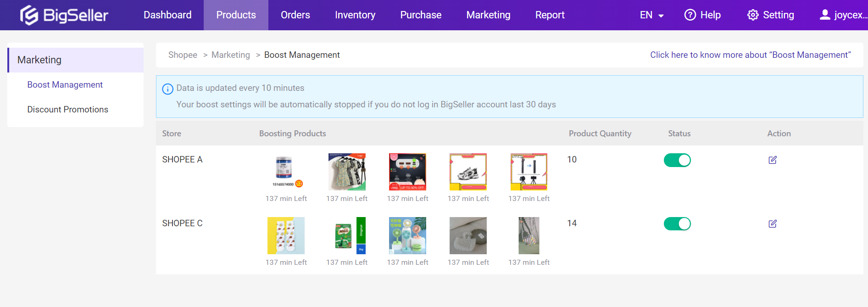Select the Milo product thumbnail
The image size is (868, 307).
point(347,235)
